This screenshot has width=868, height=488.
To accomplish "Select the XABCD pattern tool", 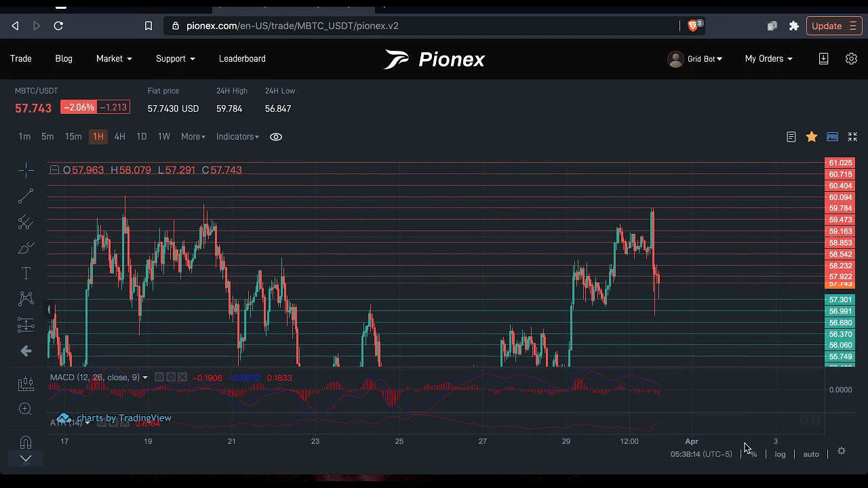I will (26, 299).
